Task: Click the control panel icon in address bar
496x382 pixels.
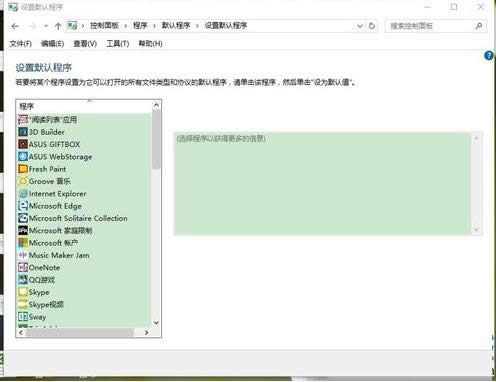Action: (x=72, y=26)
